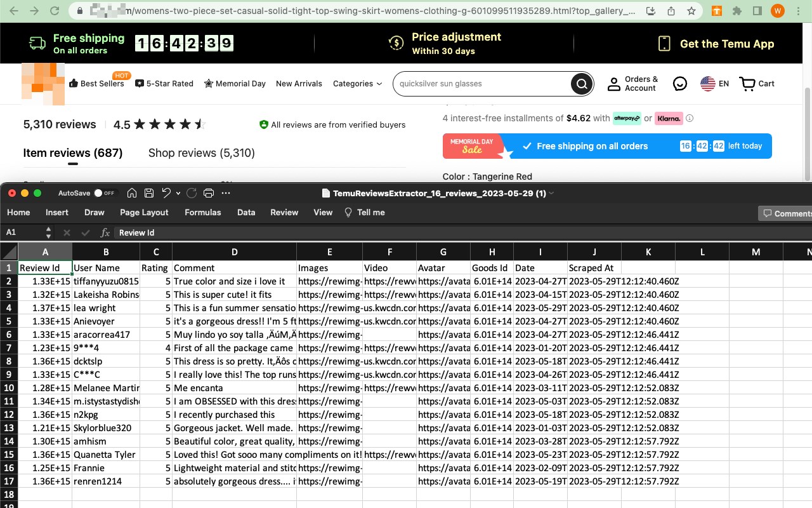Open the Insert ribbon tab
Viewport: 812px width, 508px height.
[57, 212]
